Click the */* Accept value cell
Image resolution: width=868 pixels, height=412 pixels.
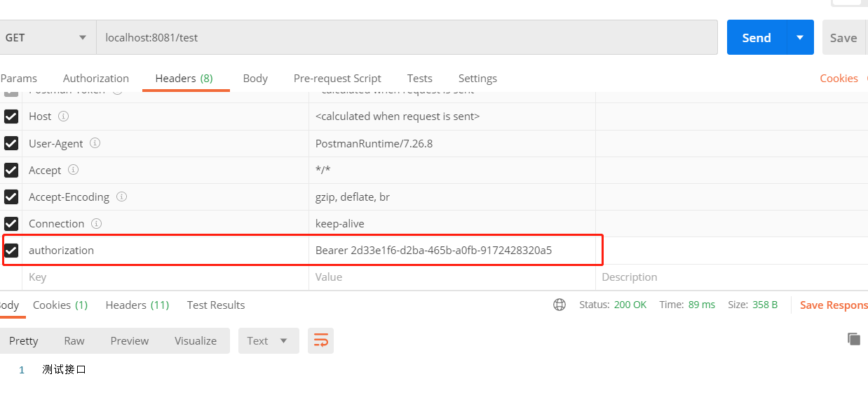tap(452, 170)
